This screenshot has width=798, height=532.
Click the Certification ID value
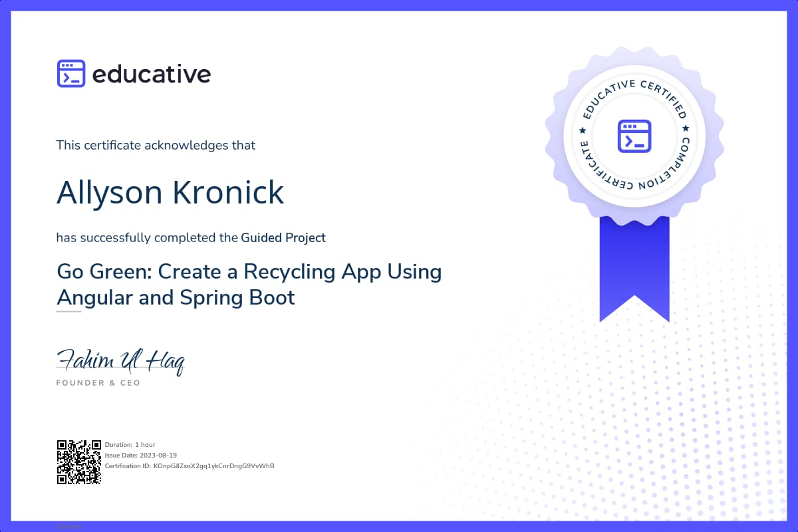tap(214, 465)
